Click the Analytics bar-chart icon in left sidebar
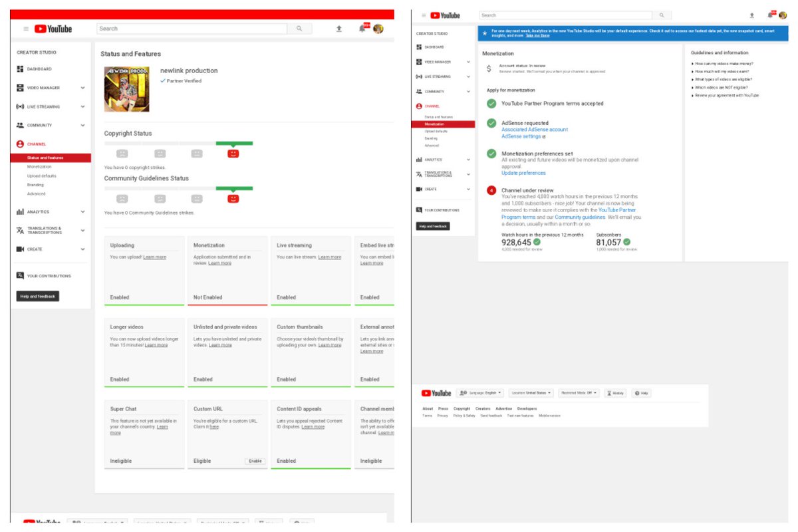 pos(20,211)
